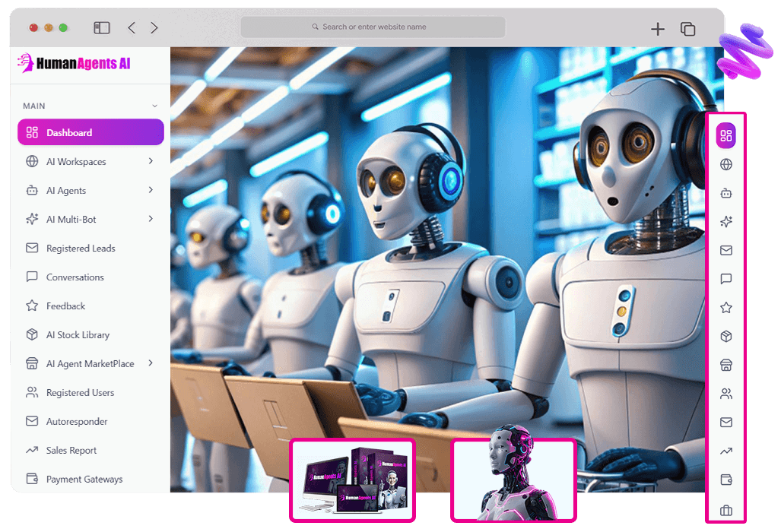Click the HumanAgents AI logo
The height and width of the screenshot is (532, 781).
tap(74, 64)
